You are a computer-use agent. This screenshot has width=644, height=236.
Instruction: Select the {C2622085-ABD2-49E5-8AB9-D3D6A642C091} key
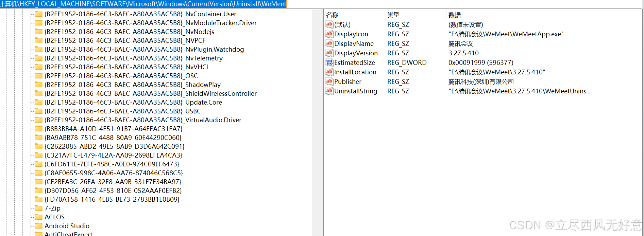point(115,146)
